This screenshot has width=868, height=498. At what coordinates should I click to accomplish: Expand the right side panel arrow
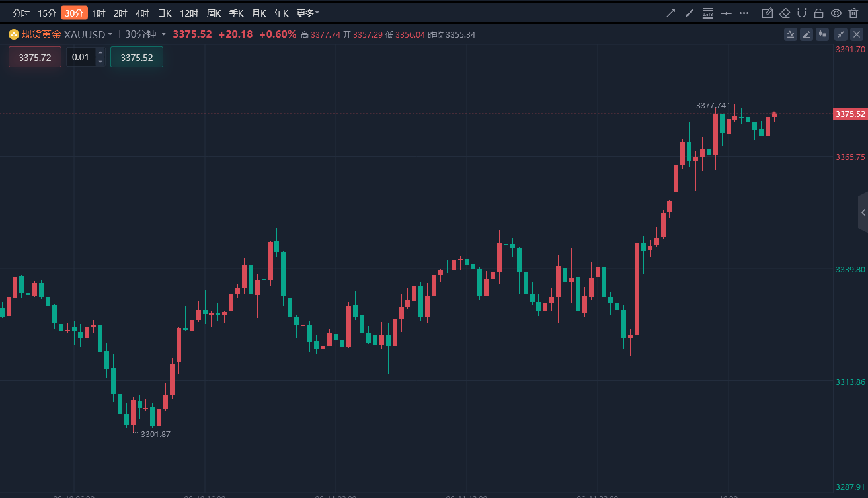[863, 212]
